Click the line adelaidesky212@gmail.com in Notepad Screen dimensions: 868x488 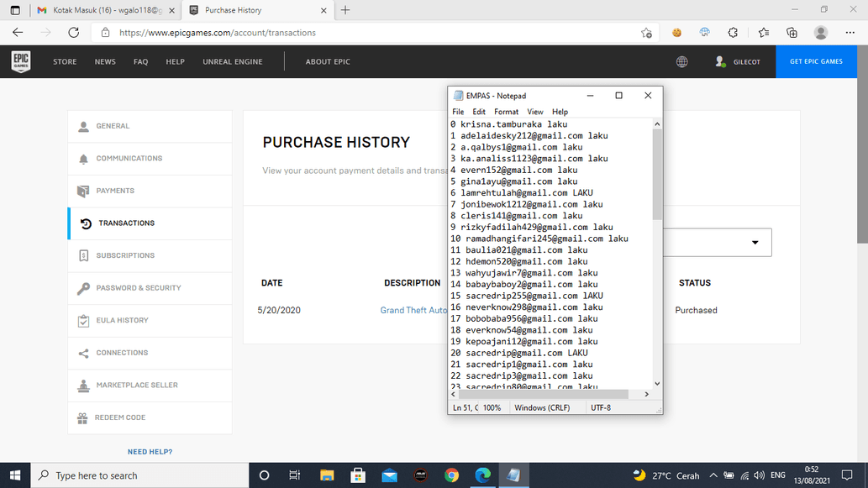pyautogui.click(x=529, y=135)
